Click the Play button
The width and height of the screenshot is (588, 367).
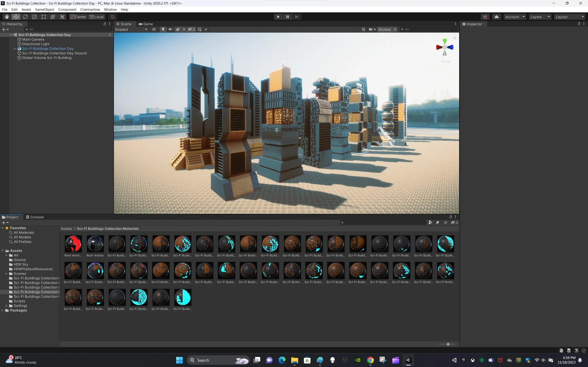pyautogui.click(x=278, y=17)
